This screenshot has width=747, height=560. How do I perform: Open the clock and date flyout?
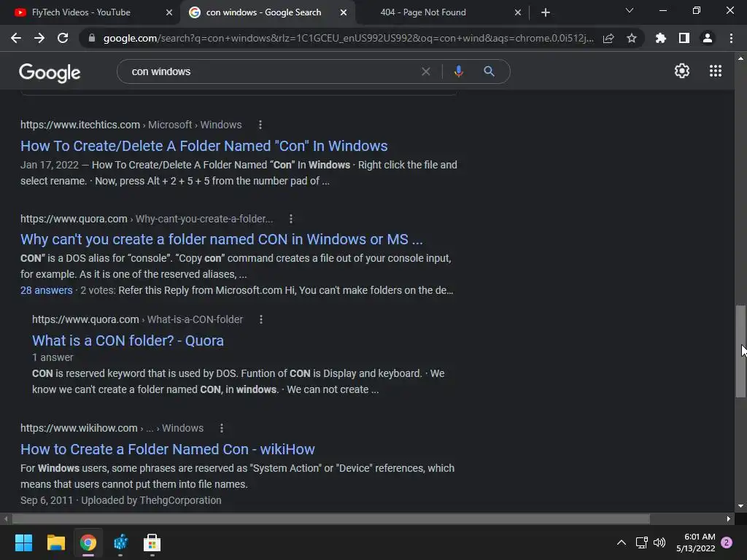coord(695,542)
